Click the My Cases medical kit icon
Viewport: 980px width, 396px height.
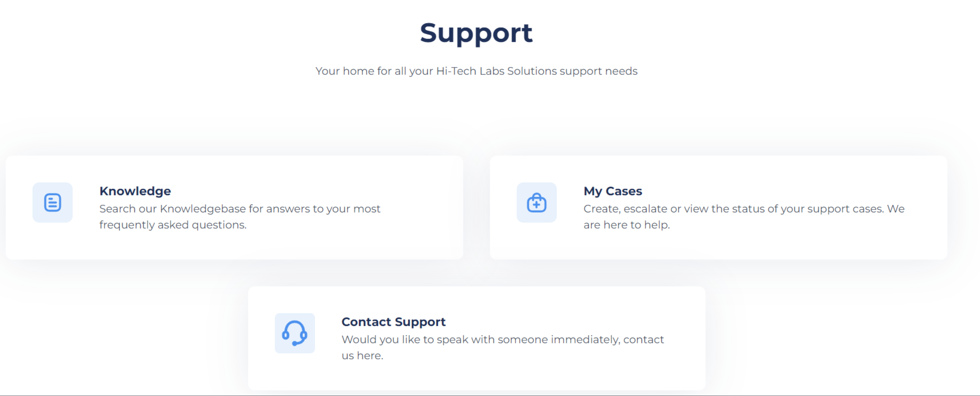(536, 202)
